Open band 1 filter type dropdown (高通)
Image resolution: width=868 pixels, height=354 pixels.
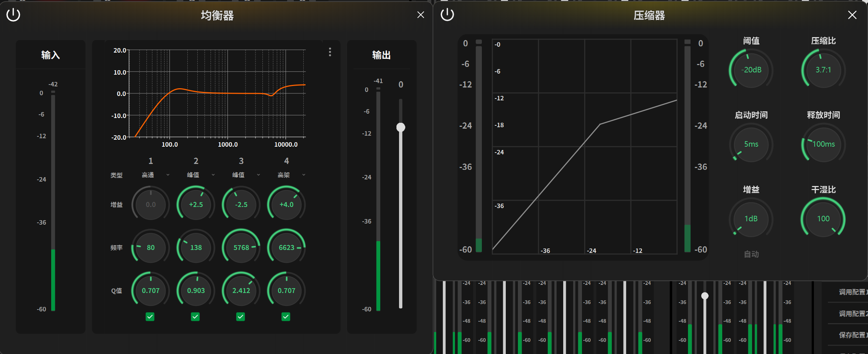click(x=155, y=175)
